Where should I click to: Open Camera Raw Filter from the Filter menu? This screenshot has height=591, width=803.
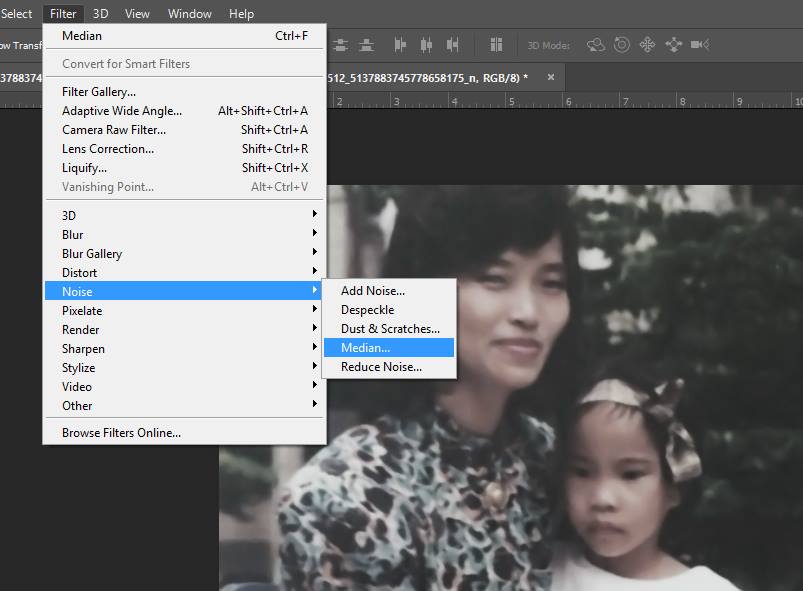pyautogui.click(x=114, y=129)
